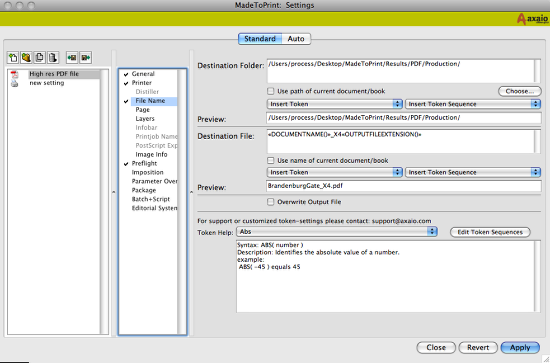
Task: Click the delete setting trash icon
Action: point(53,58)
